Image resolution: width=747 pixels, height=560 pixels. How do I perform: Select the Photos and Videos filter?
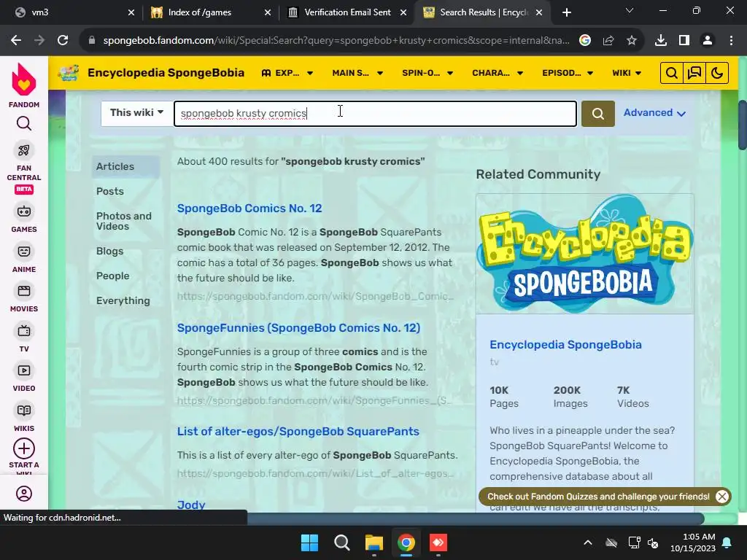tap(124, 221)
